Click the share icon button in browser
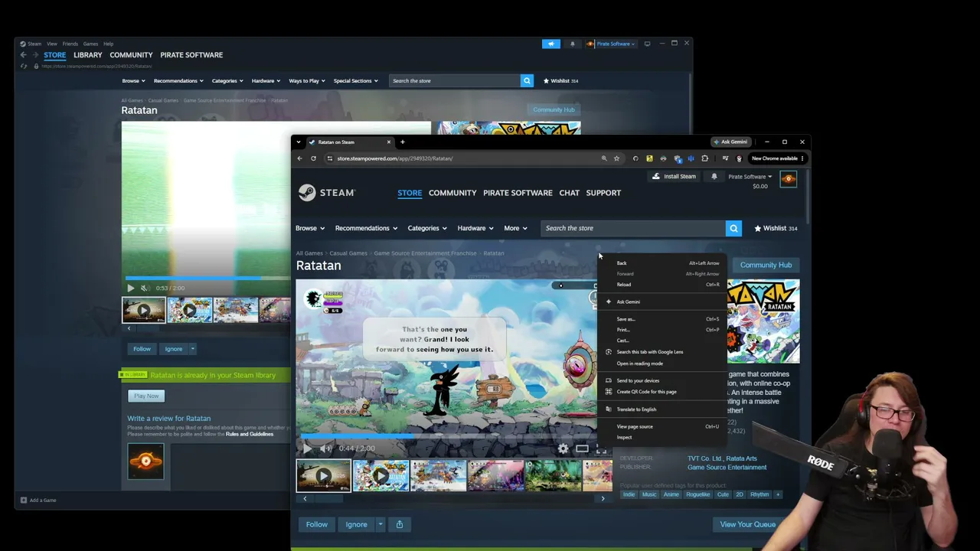The image size is (980, 551). coord(399,524)
